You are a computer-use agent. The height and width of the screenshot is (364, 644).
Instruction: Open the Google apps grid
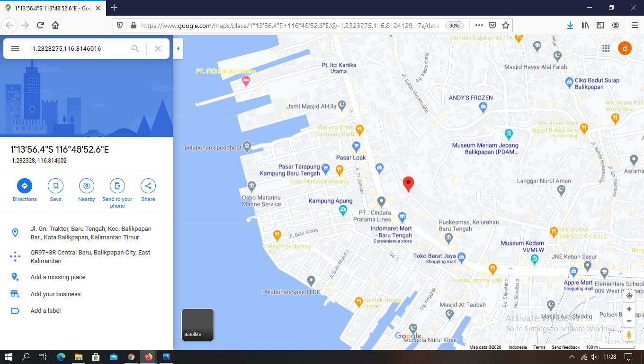606,48
